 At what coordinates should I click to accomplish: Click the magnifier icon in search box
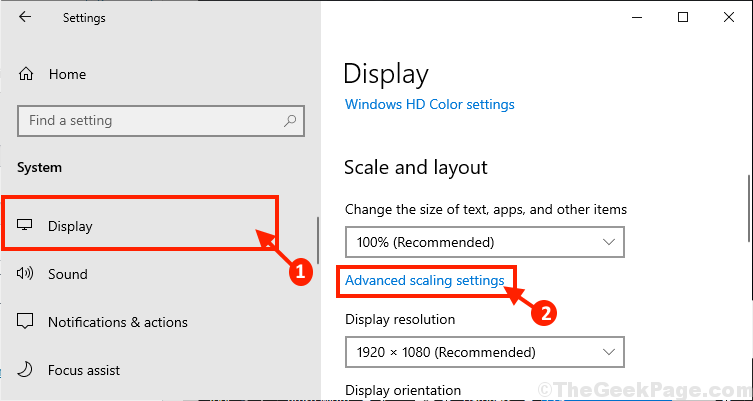[x=290, y=121]
